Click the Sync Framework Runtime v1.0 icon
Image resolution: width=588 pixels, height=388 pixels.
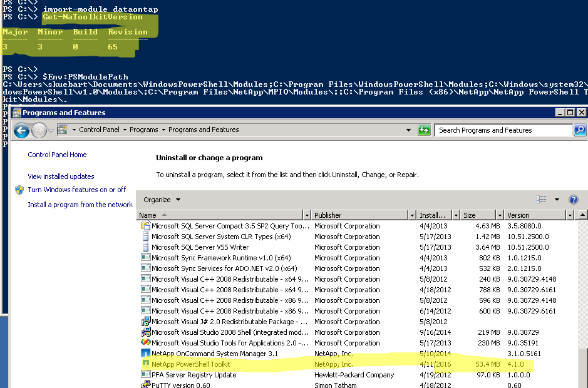pos(145,258)
